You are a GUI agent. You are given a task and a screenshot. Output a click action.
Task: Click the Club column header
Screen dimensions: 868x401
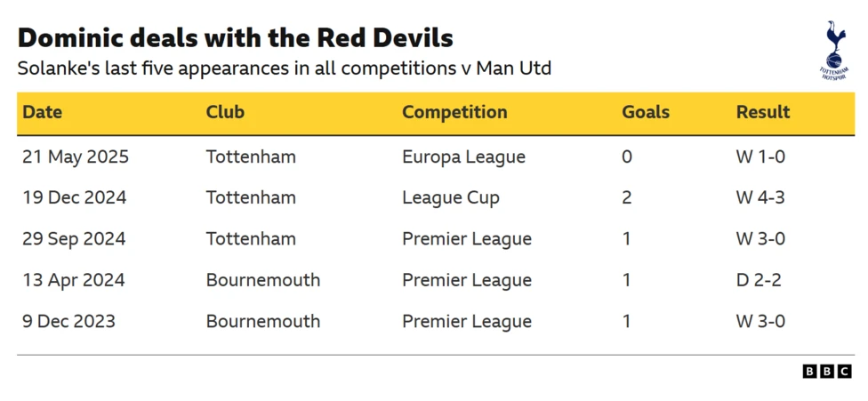point(225,113)
